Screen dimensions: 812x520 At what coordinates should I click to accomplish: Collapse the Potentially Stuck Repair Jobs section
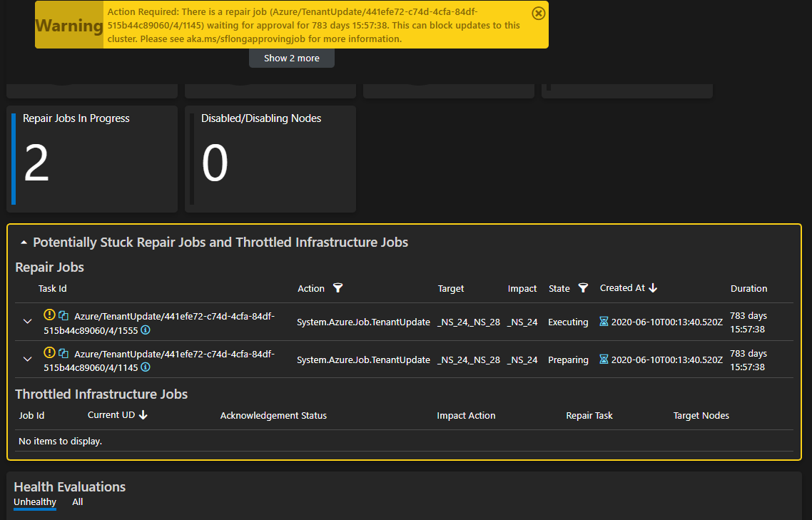pos(24,243)
